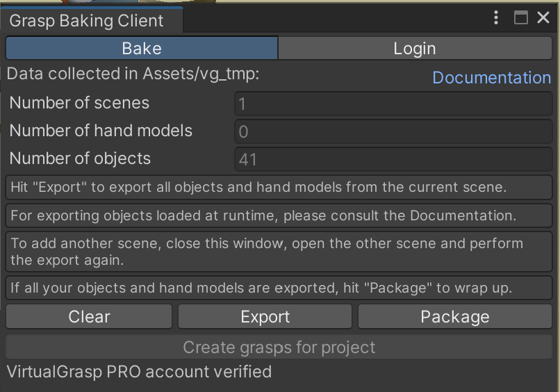560x392 pixels.
Task: Click the 'Number of scenes' label
Action: point(79,103)
